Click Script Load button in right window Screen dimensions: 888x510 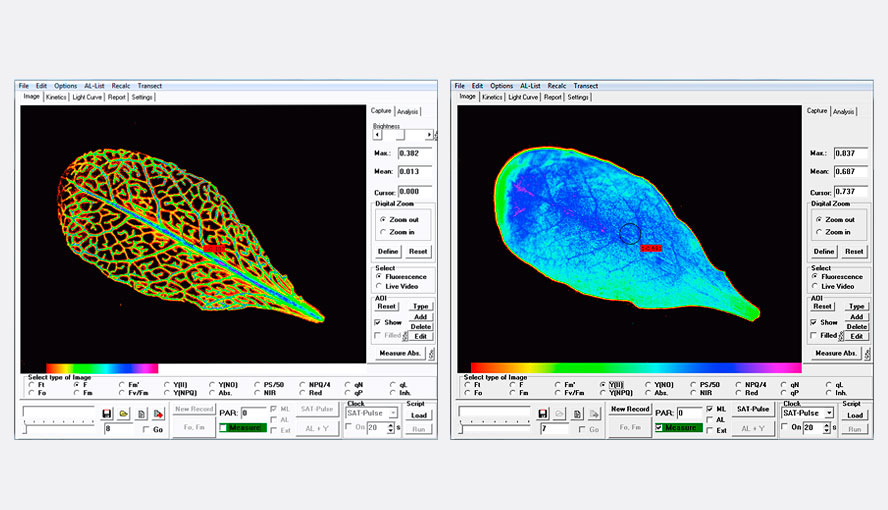(855, 415)
